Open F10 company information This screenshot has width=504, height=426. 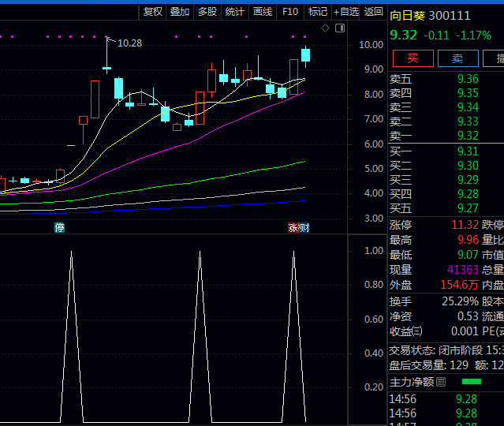point(290,12)
